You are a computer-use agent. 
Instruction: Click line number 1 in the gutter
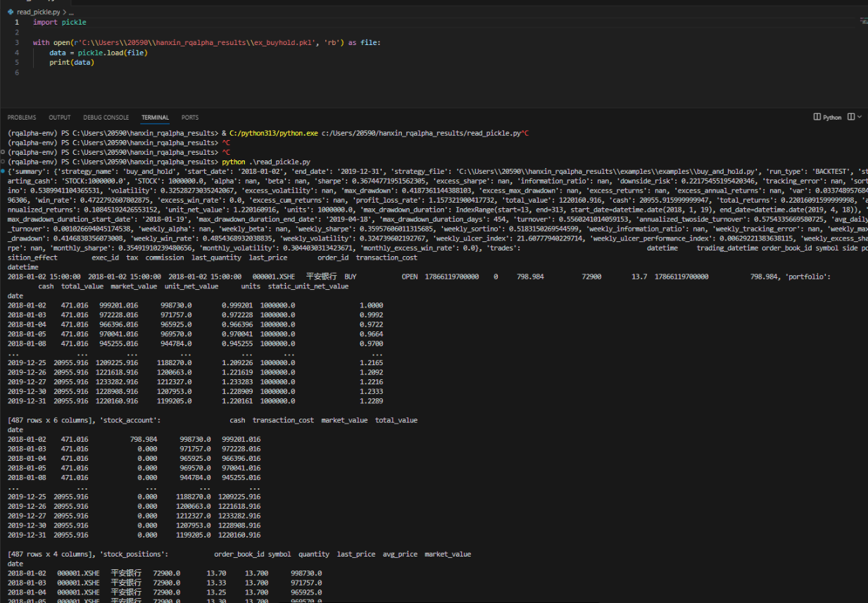click(x=17, y=23)
